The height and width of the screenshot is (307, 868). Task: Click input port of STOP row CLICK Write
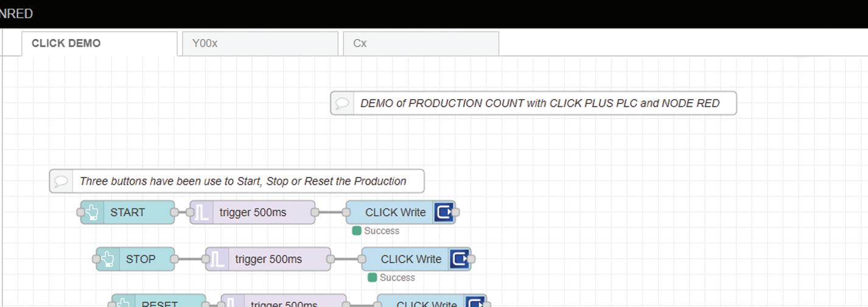point(362,259)
